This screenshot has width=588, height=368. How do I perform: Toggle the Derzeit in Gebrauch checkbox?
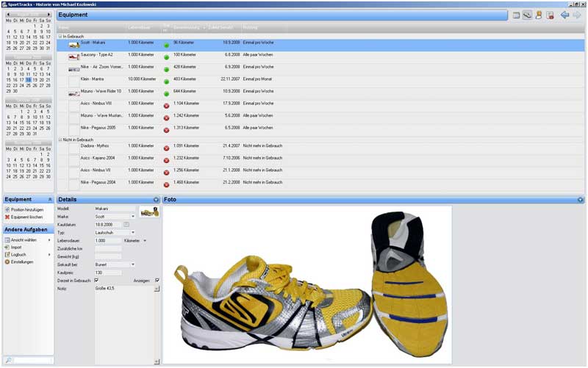click(x=96, y=281)
